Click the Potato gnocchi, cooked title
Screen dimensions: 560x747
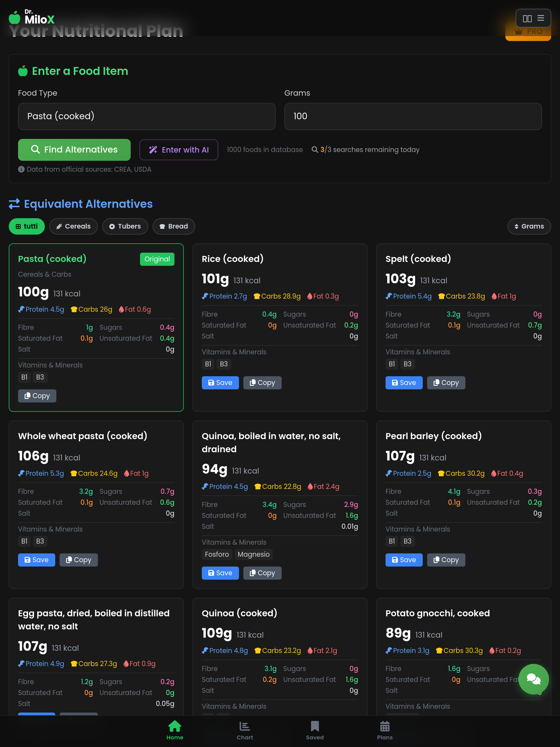[x=437, y=613]
